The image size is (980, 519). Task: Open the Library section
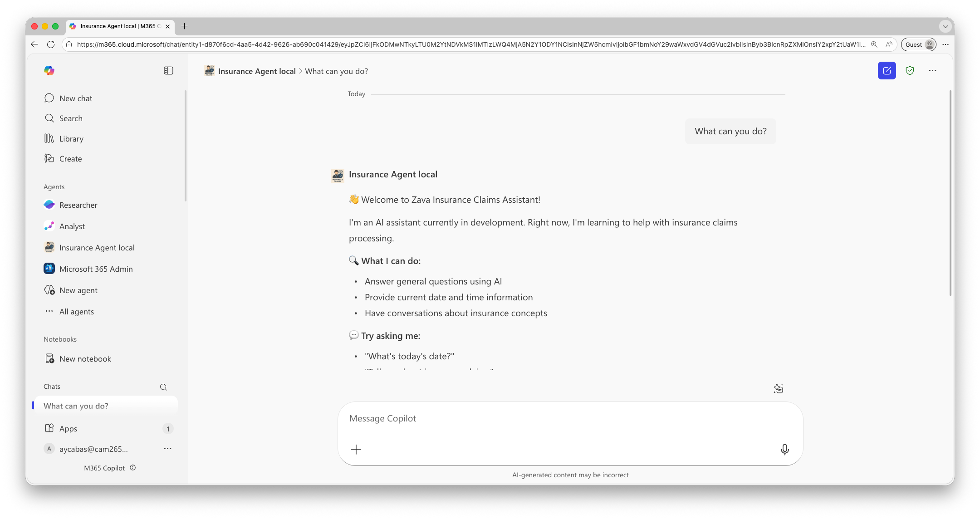click(72, 138)
